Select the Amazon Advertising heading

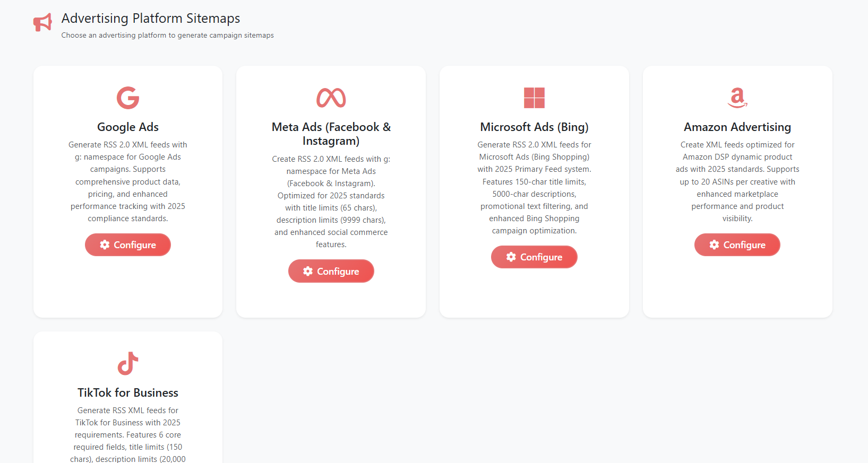click(737, 127)
